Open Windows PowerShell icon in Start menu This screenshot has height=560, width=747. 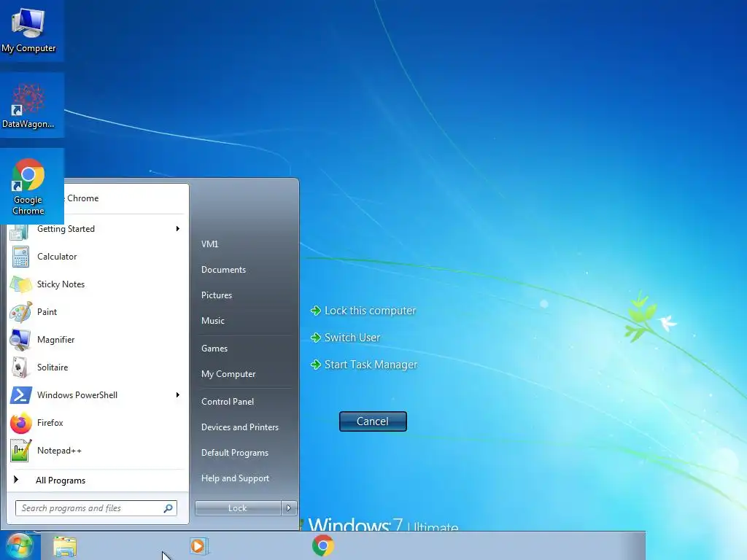(x=21, y=395)
